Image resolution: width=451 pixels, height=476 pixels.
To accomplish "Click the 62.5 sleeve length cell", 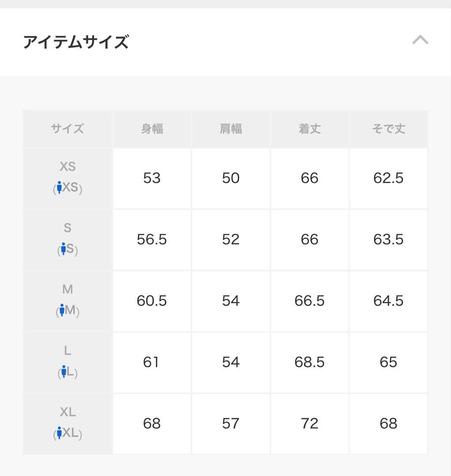I will coord(388,178).
